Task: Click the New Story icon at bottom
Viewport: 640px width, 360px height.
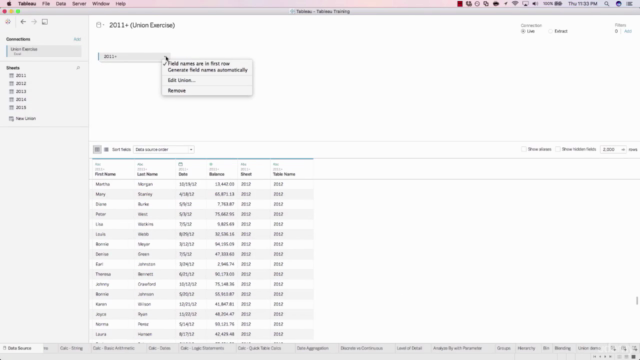Action: pyautogui.click(x=634, y=348)
